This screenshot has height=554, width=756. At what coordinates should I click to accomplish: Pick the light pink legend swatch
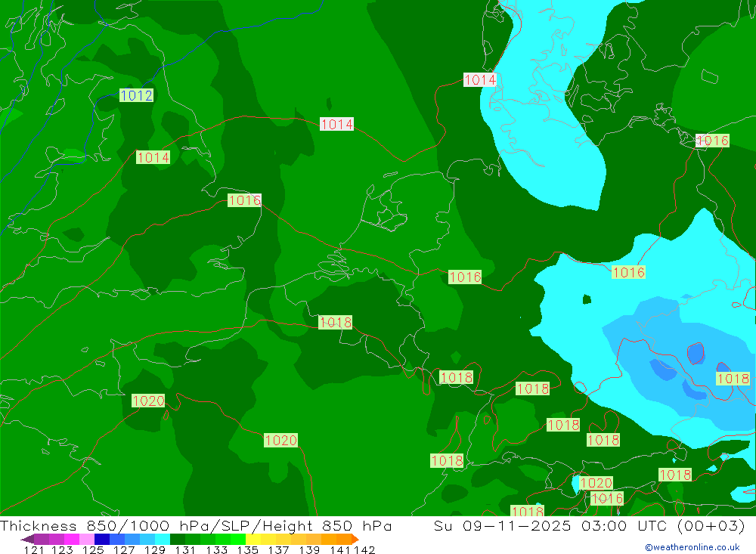(87, 539)
